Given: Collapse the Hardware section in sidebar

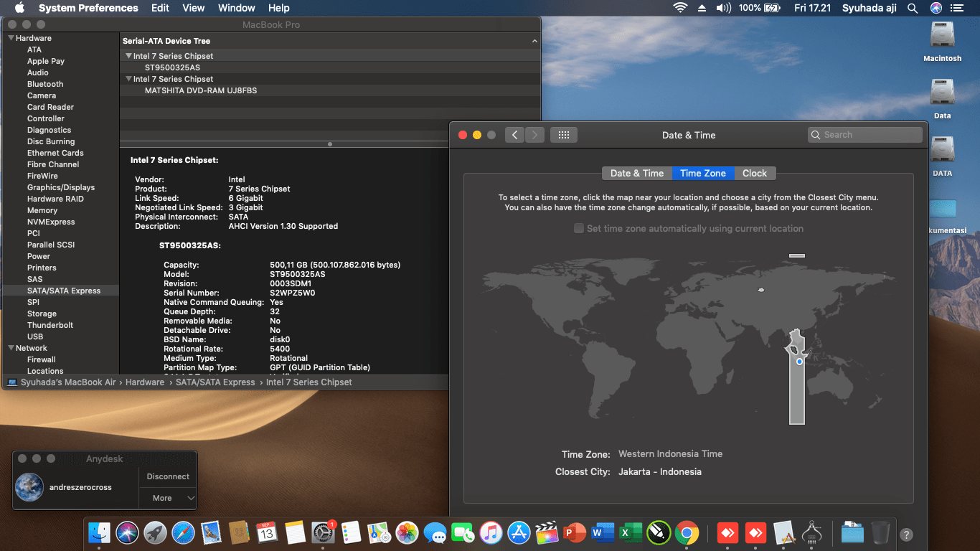Looking at the screenshot, I should click(11, 38).
